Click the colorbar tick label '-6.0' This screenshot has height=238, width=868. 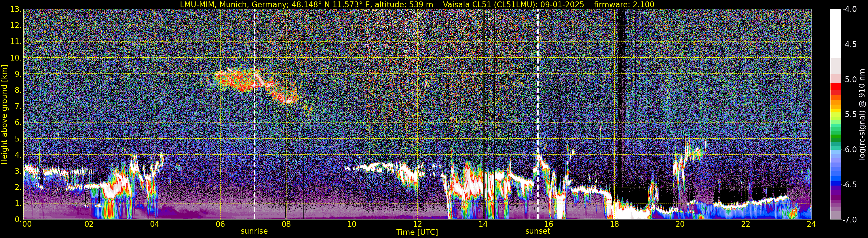[849, 150]
